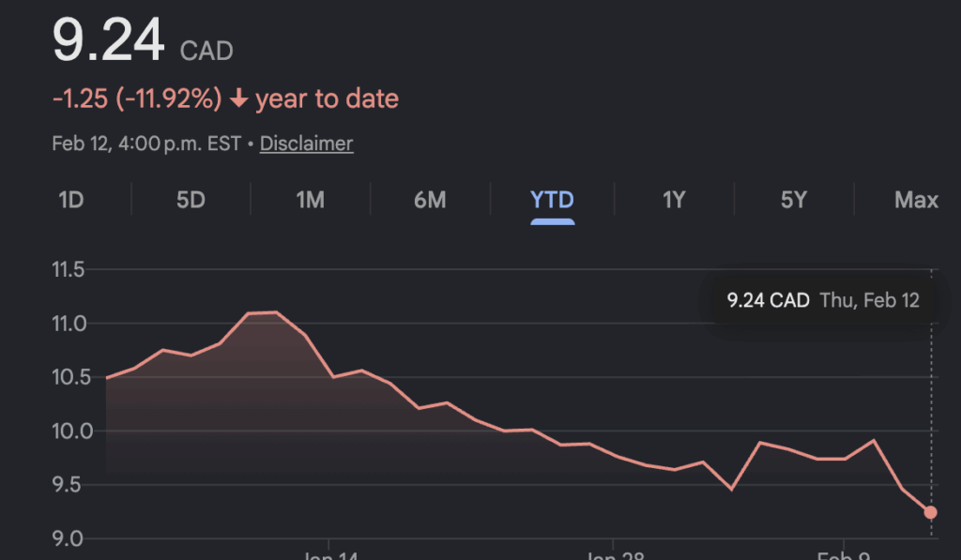Image resolution: width=961 pixels, height=560 pixels.
Task: Click the Feb 12, 4:00 p.m. EST timestamp
Action: [x=145, y=144]
